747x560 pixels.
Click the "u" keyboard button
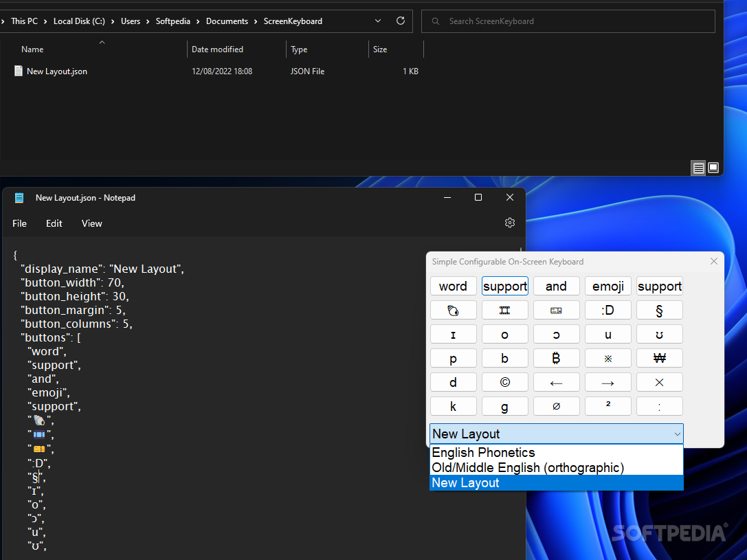(x=608, y=335)
